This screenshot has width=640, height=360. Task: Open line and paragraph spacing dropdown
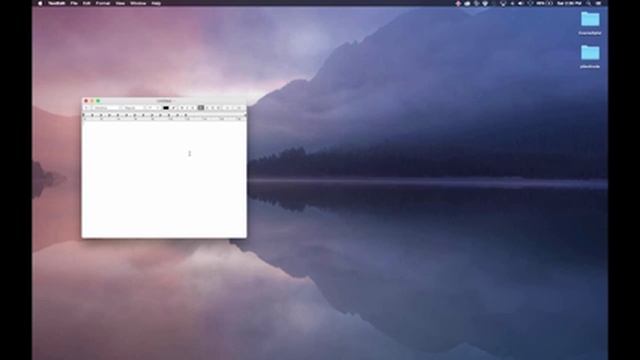[x=228, y=108]
